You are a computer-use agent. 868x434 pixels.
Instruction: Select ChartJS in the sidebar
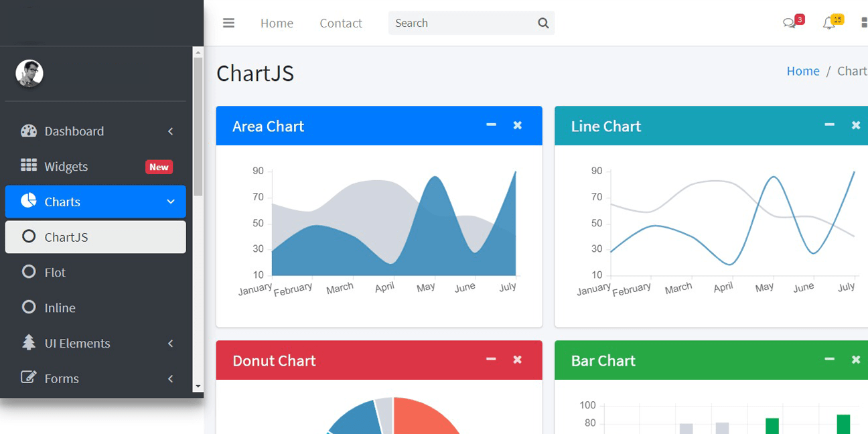point(96,237)
